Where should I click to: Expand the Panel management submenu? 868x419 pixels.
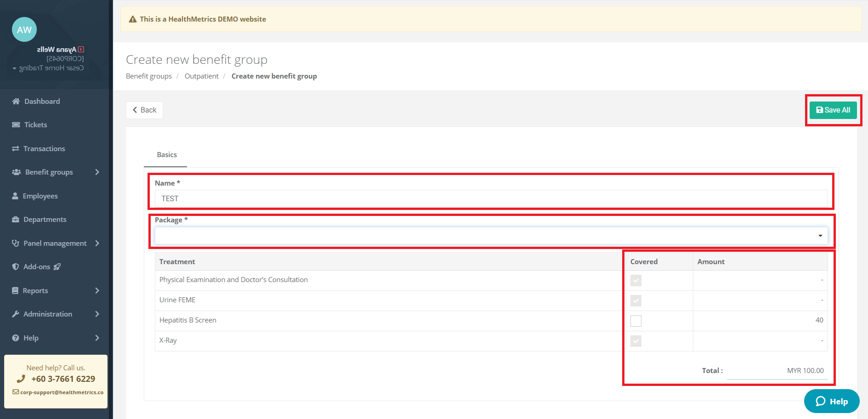coord(55,243)
